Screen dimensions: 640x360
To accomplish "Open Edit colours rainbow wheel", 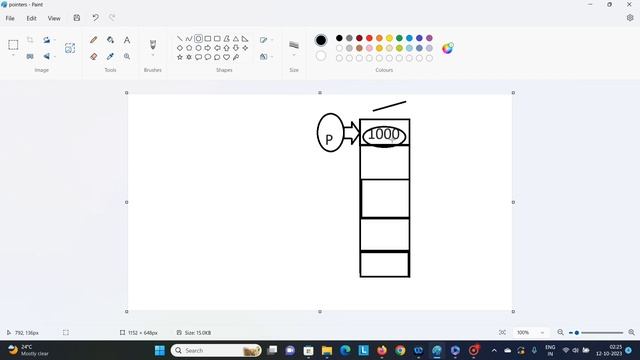I will [448, 48].
